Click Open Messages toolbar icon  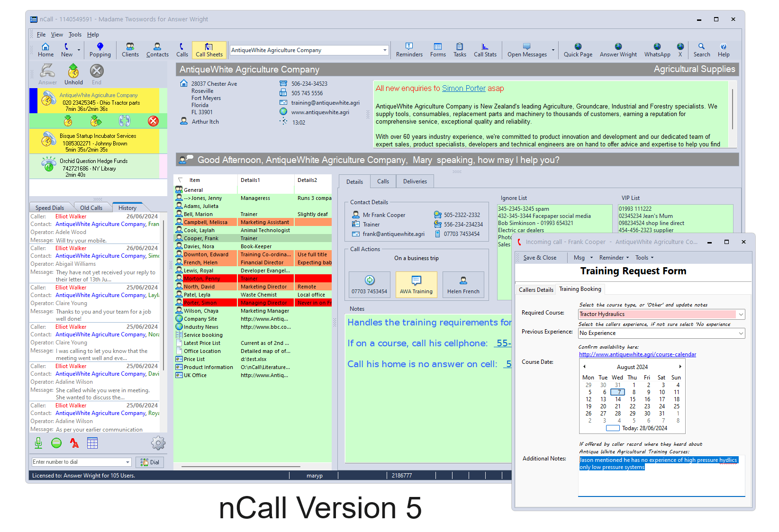click(x=527, y=50)
